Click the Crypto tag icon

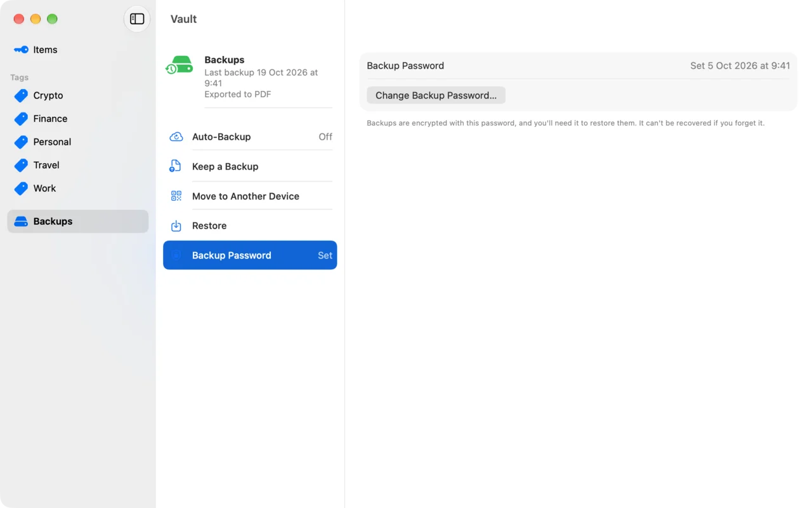click(21, 95)
